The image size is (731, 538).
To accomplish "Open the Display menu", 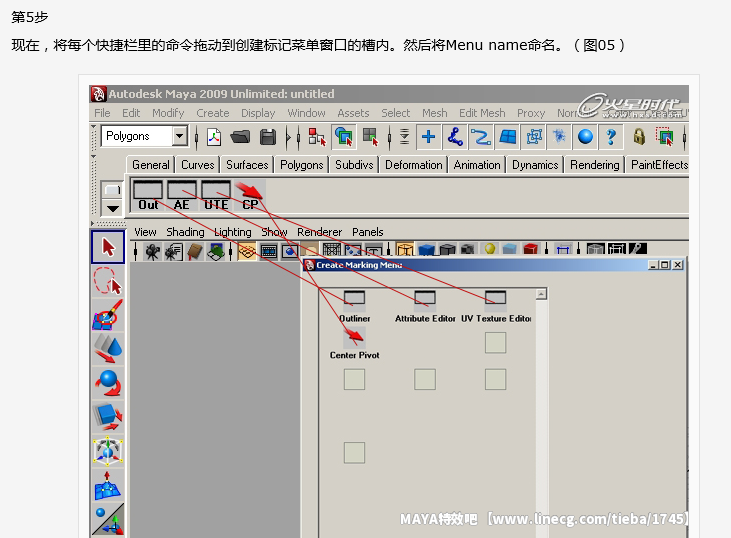I will [x=258, y=113].
